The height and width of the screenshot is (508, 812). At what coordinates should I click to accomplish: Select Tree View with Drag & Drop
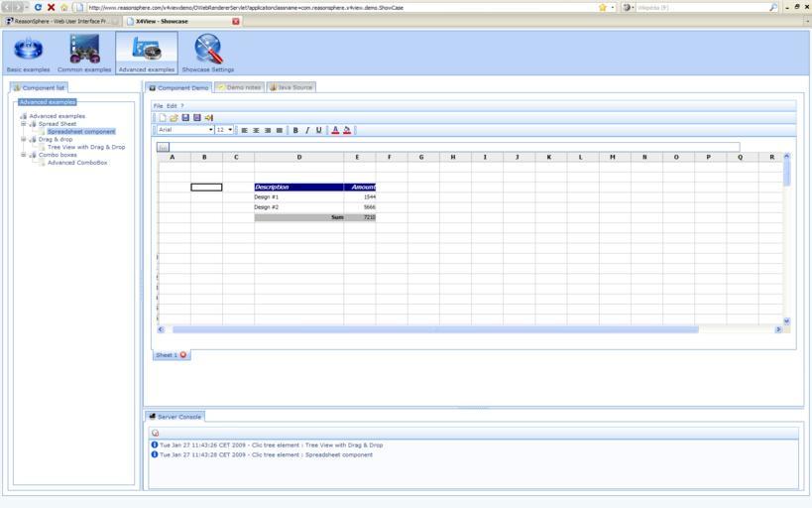tap(86, 147)
